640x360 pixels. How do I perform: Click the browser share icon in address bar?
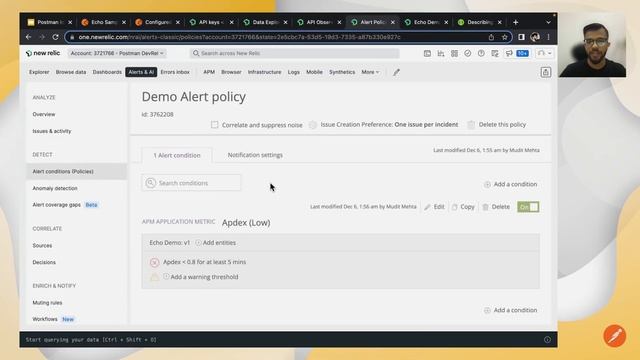491,37
